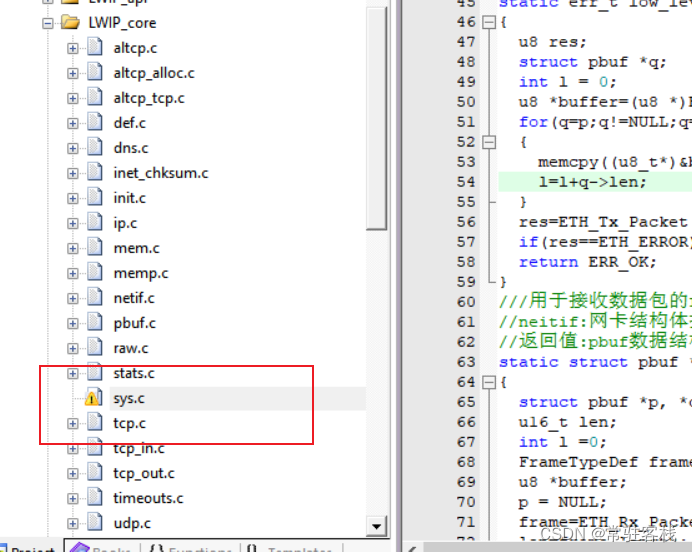Click line number 60 in gutter

click(x=466, y=302)
